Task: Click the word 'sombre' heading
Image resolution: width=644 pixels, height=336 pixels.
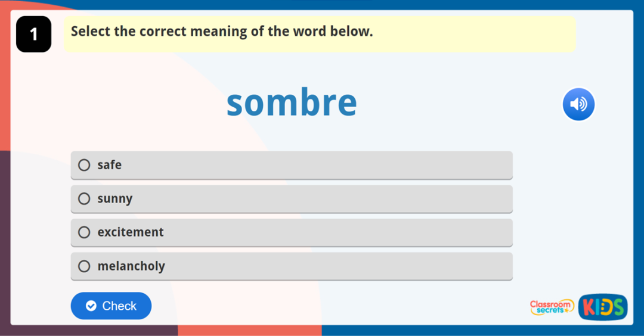Action: [x=292, y=102]
